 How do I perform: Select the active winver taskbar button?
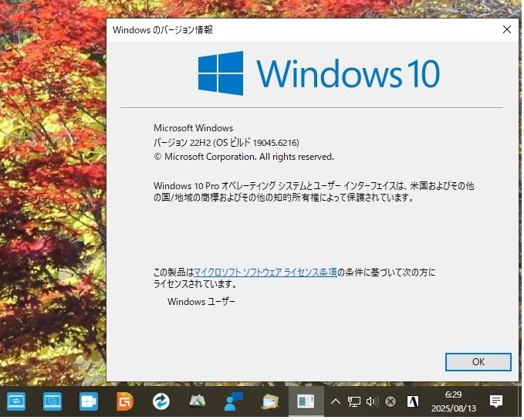pos(306,401)
